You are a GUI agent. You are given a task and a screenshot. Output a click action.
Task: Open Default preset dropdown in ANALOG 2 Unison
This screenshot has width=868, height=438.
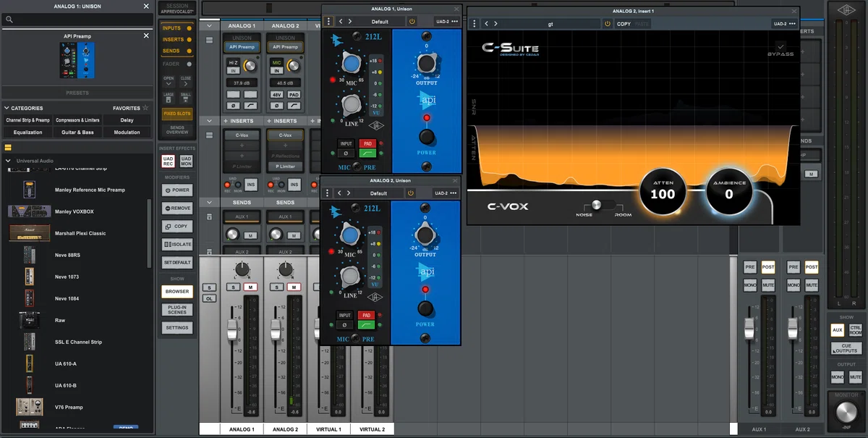(x=378, y=193)
